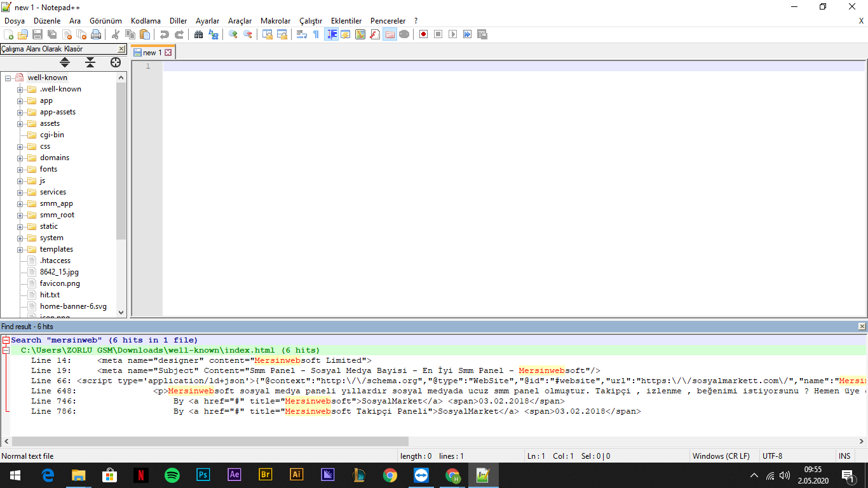This screenshot has height=488, width=868.
Task: Expand the .well-known subfolder
Action: coord(20,89)
